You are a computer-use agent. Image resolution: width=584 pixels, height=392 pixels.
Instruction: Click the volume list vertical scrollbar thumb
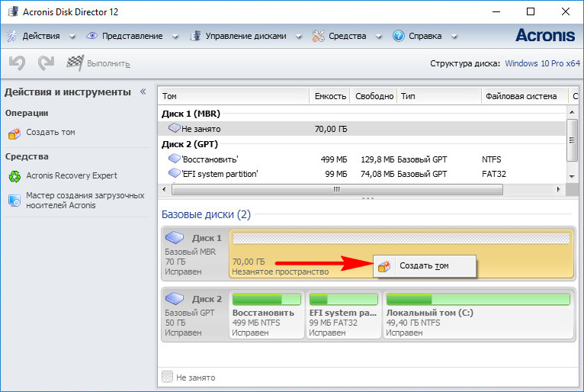click(572, 140)
